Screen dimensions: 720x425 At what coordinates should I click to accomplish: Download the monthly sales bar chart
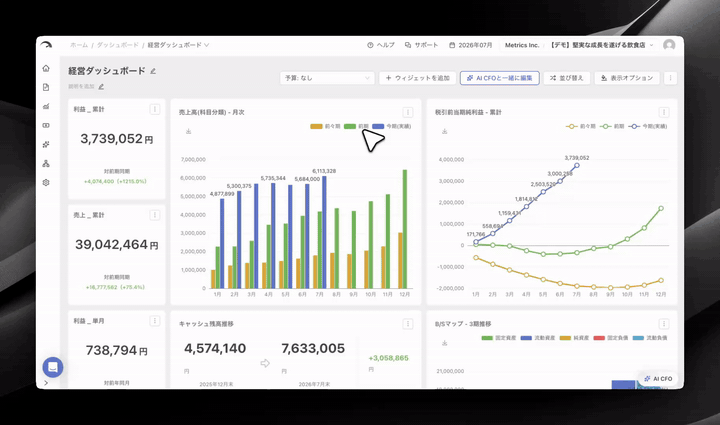pyautogui.click(x=188, y=131)
